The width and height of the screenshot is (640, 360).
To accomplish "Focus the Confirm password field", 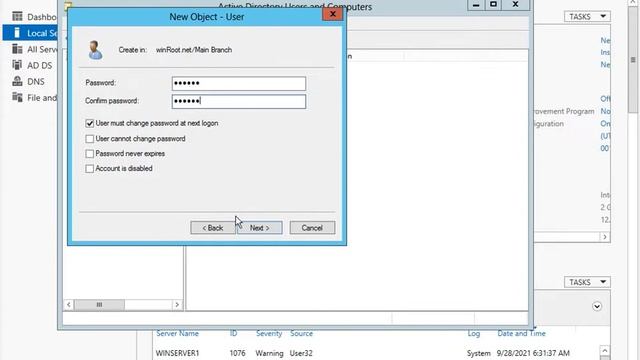I will click(x=239, y=101).
